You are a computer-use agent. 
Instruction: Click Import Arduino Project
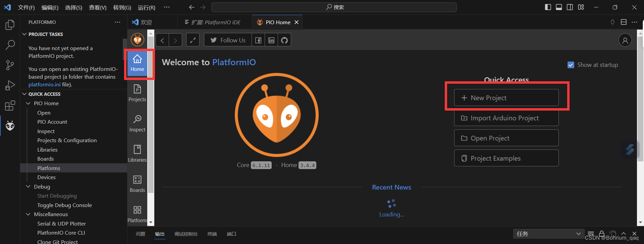point(506,118)
